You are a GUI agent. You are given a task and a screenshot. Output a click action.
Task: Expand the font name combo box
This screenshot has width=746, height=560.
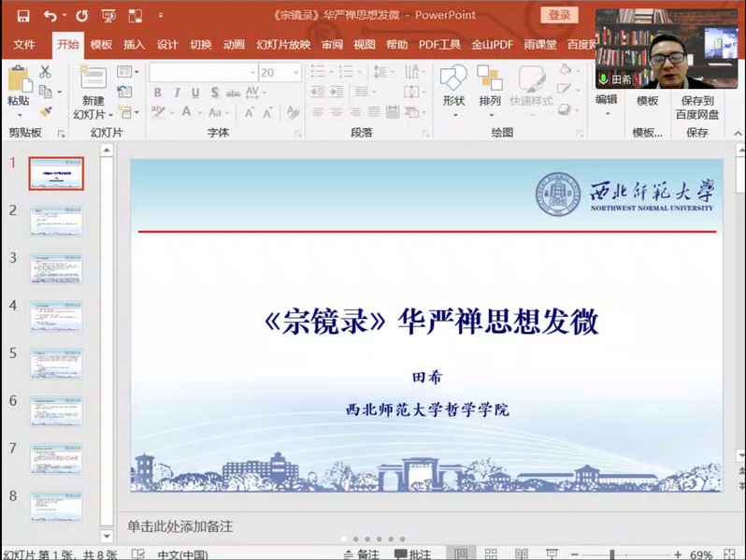(252, 72)
